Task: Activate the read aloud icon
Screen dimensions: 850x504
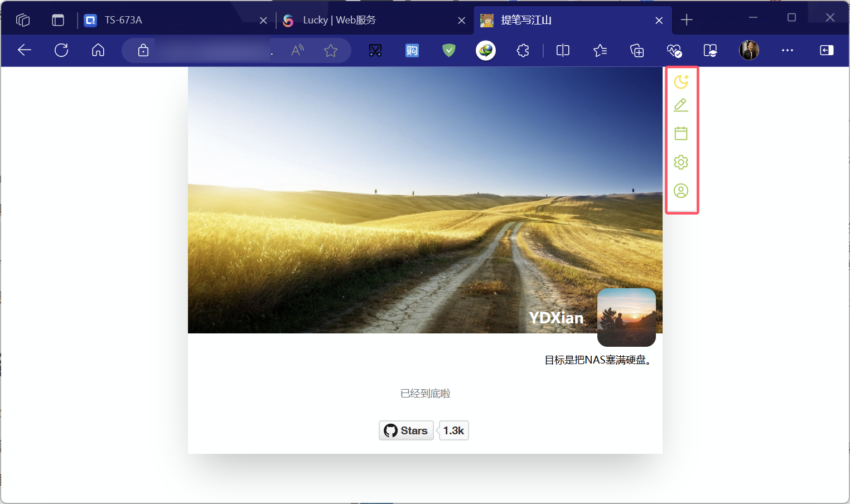Action: 298,50
